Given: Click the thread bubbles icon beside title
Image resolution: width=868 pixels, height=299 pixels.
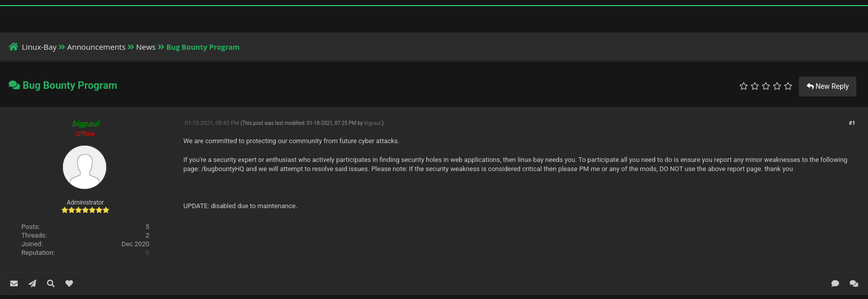Looking at the screenshot, I should click(14, 85).
